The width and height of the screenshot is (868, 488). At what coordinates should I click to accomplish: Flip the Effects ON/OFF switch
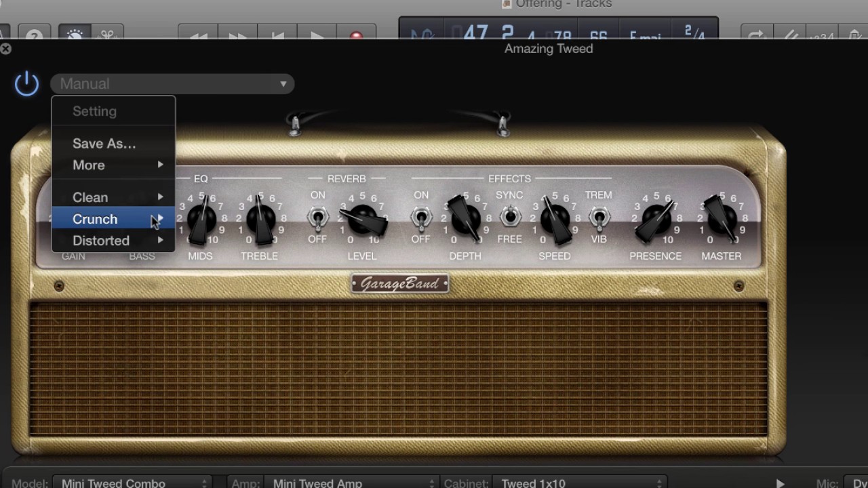click(420, 218)
